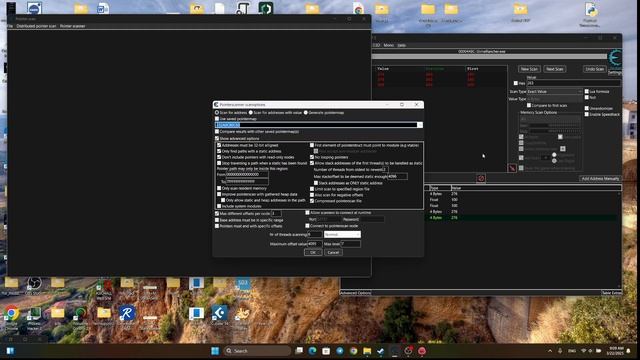
Task: Toggle Include system modules checkbox
Action: coord(219,206)
